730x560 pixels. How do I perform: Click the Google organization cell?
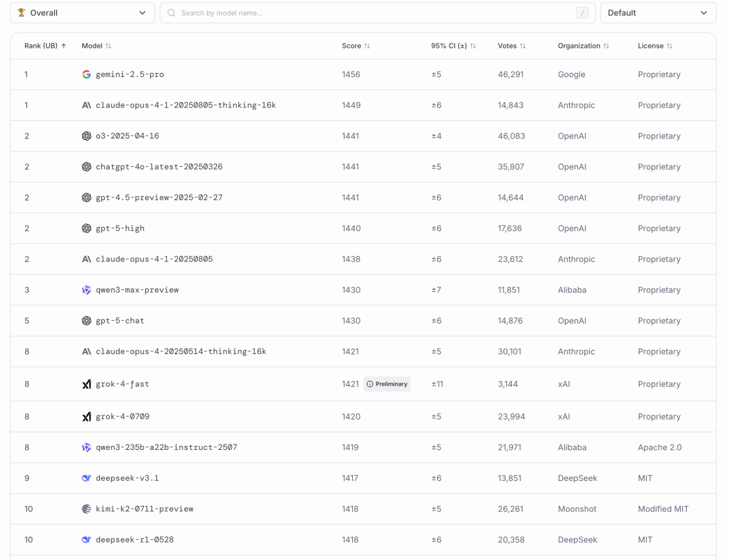571,74
